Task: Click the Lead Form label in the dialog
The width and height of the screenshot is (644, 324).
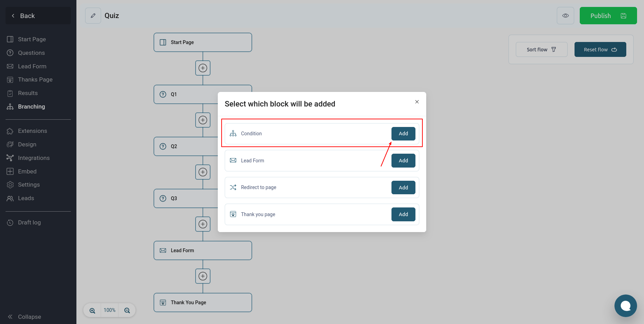Action: [x=253, y=161]
